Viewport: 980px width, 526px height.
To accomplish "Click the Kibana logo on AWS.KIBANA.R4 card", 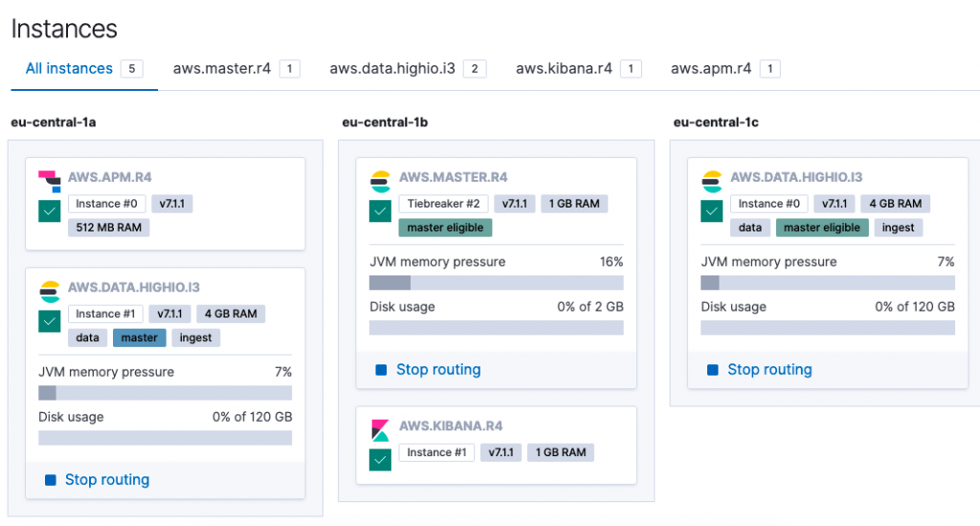I will pos(380,430).
